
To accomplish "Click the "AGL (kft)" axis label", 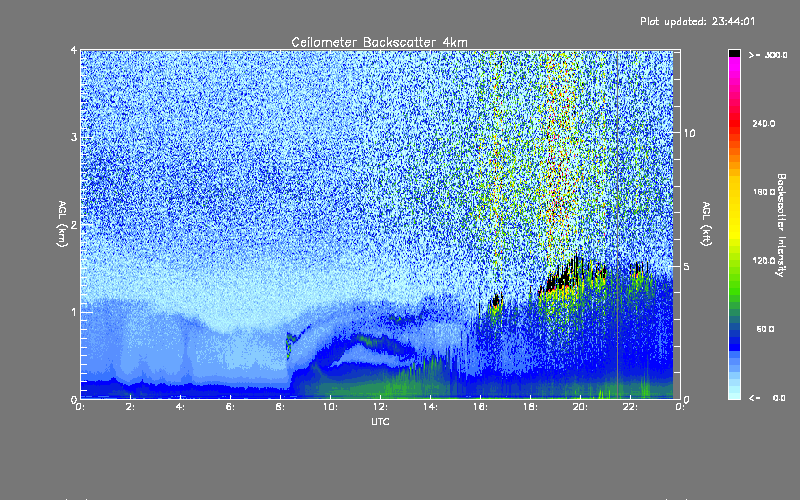I will pos(707,224).
